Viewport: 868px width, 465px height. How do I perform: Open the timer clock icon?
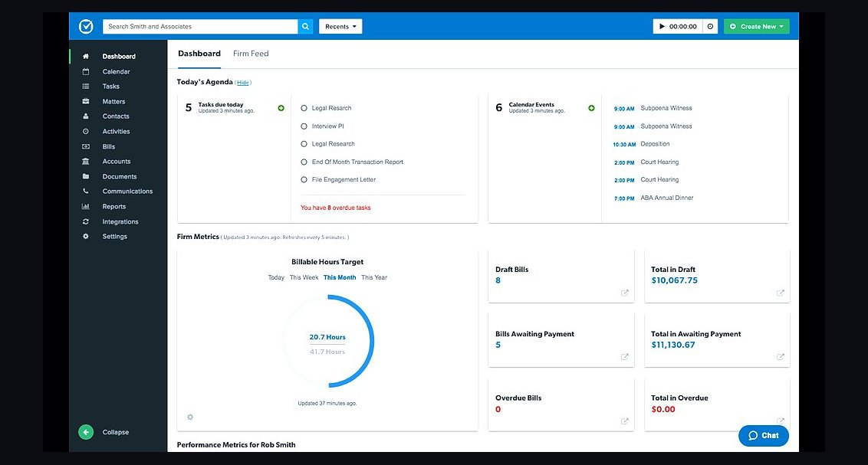[710, 26]
